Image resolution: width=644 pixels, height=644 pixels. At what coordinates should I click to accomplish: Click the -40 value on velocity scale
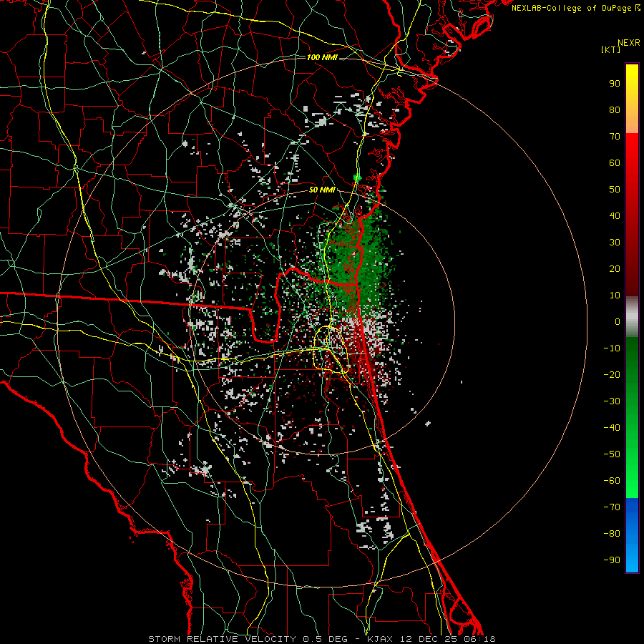612,428
